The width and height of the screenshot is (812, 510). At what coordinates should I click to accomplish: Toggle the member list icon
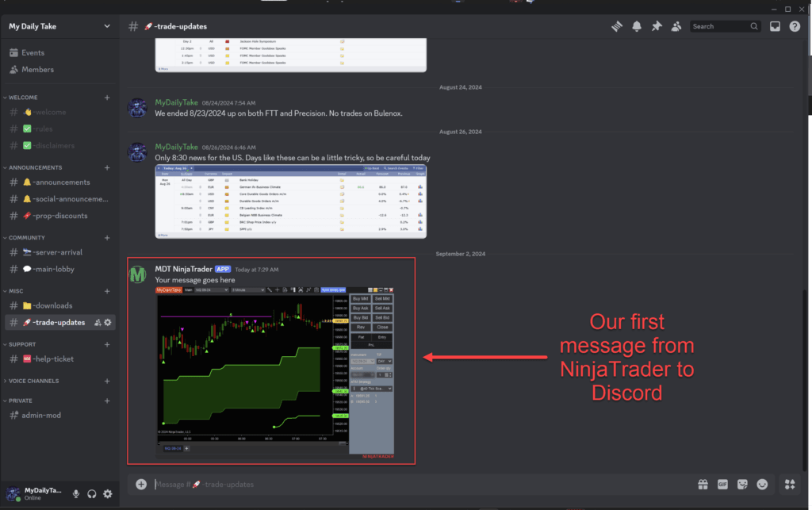pyautogui.click(x=676, y=26)
